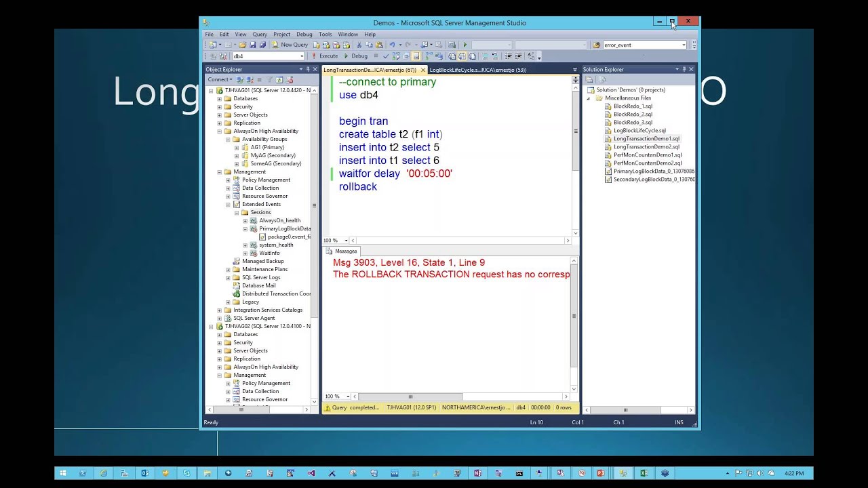Switch to the LogBlockLifeCycle query tab
The height and width of the screenshot is (488, 868).
coord(478,70)
